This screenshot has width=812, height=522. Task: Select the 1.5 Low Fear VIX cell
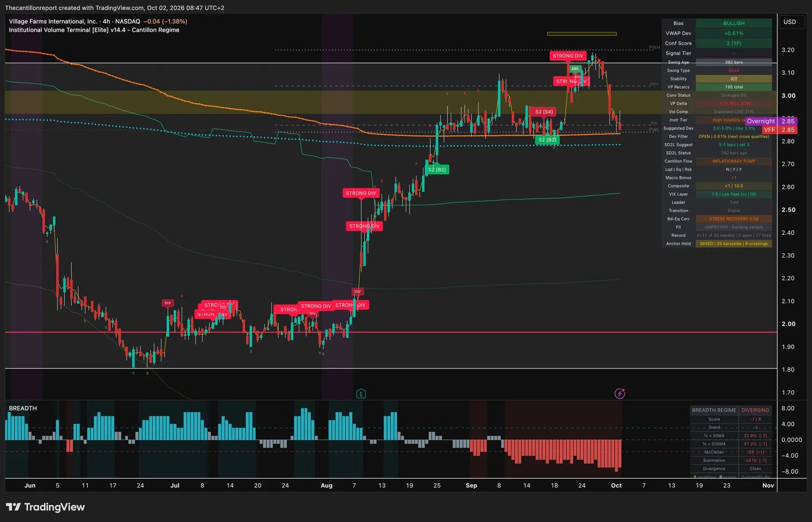pos(734,194)
